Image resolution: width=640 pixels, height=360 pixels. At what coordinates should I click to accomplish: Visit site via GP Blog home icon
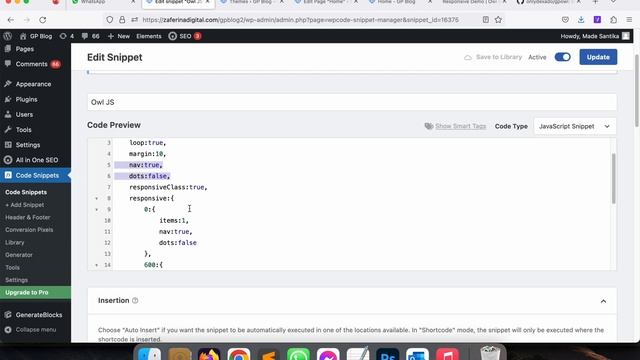coord(36,36)
